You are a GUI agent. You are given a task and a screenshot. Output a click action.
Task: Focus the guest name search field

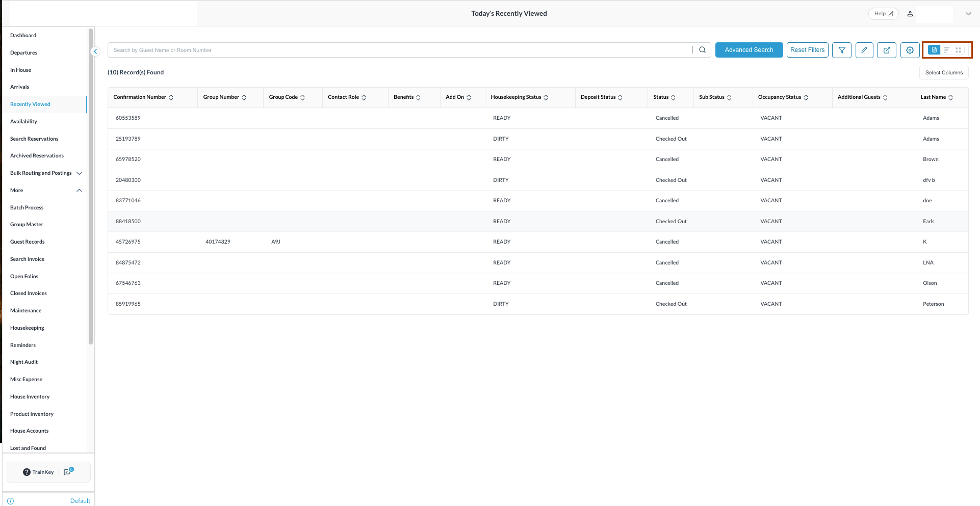pyautogui.click(x=398, y=50)
